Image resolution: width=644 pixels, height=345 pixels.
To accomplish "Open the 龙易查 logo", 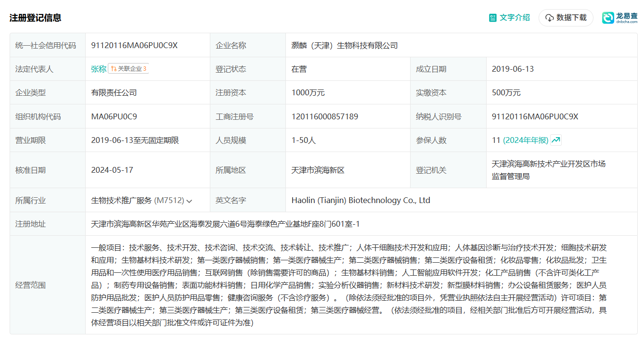I will click(619, 17).
